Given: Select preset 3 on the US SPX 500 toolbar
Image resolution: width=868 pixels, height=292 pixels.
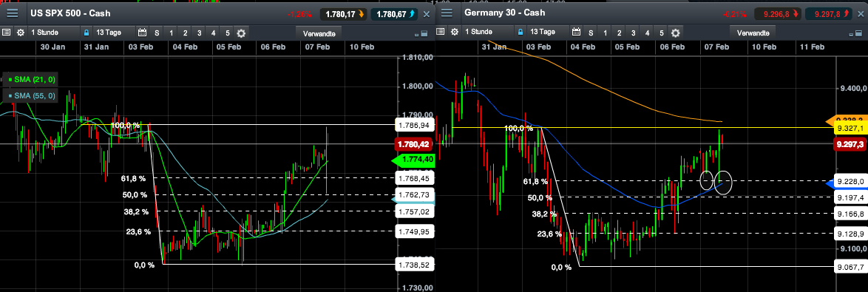Looking at the screenshot, I should (x=200, y=33).
